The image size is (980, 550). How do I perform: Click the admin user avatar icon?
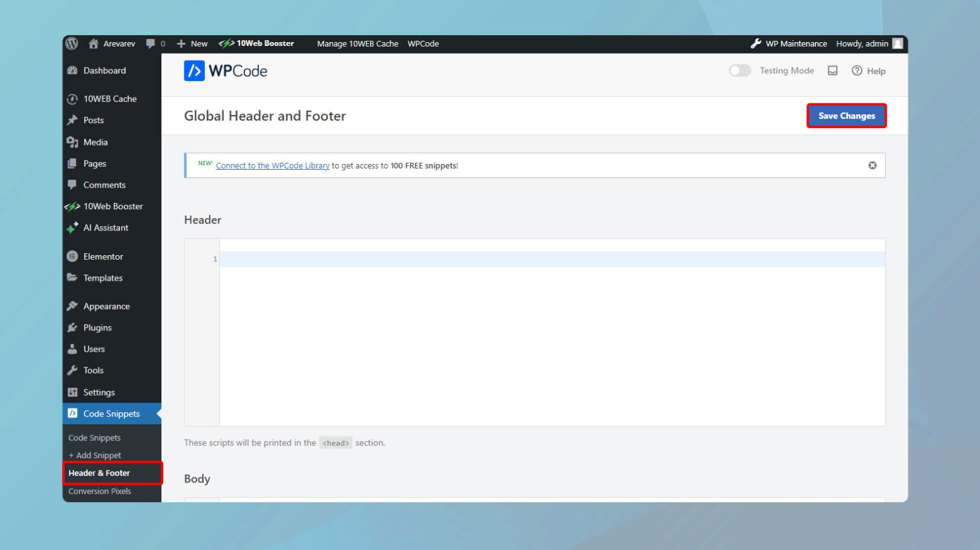click(x=898, y=43)
